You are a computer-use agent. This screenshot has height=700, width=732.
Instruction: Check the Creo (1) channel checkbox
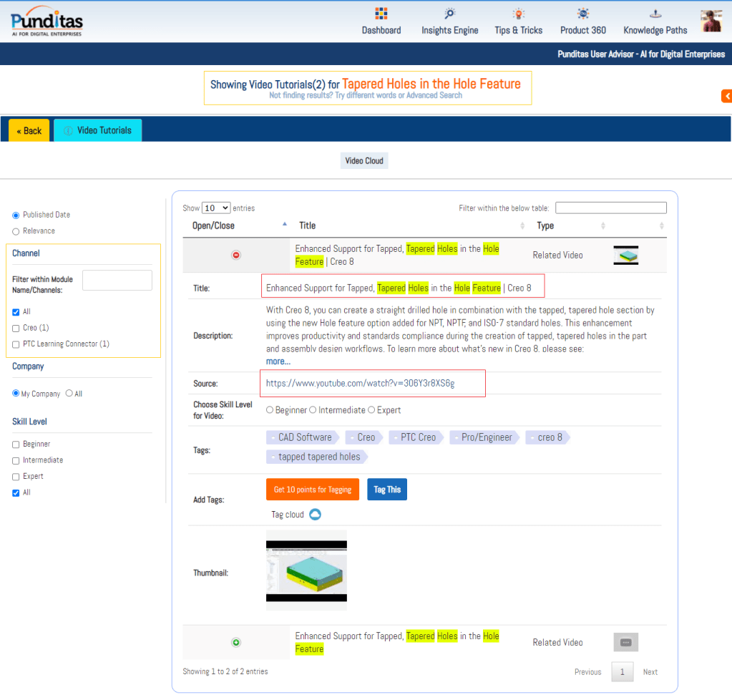point(16,328)
